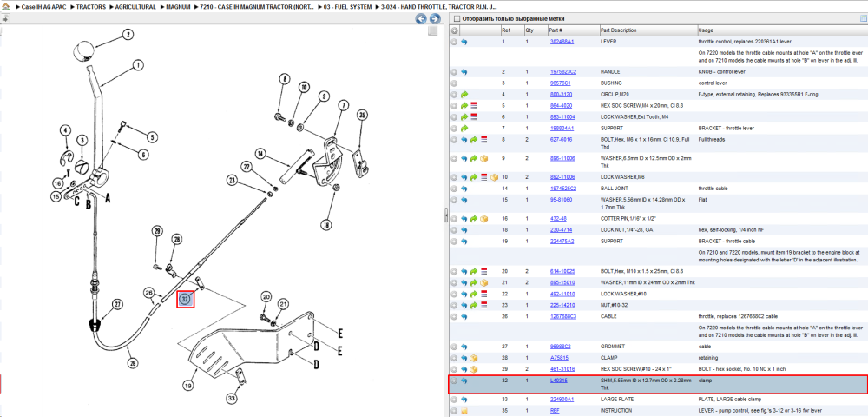The width and height of the screenshot is (868, 417).
Task: Click the package box icon on COTTER PIN row
Action: [483, 219]
